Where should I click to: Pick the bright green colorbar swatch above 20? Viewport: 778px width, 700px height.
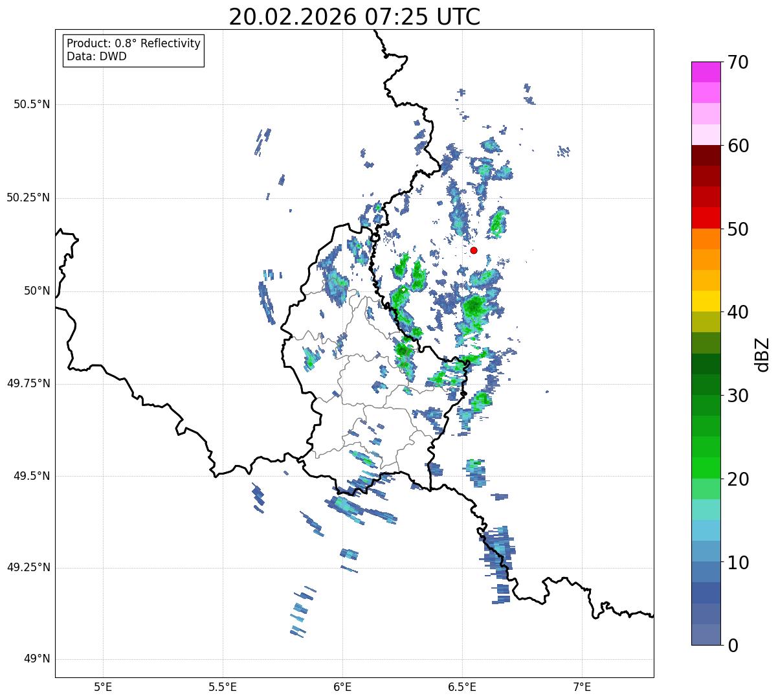point(706,468)
